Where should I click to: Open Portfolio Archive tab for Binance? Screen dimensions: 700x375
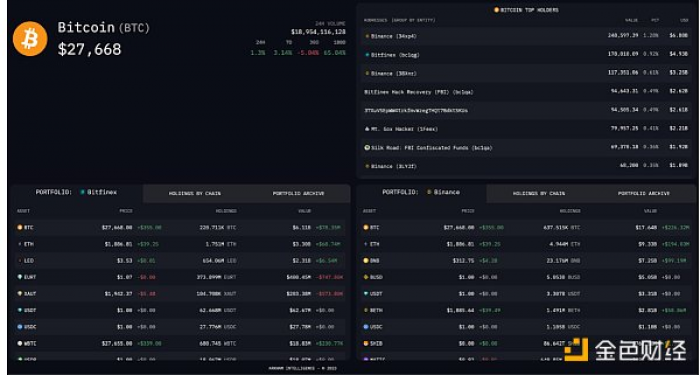point(643,193)
